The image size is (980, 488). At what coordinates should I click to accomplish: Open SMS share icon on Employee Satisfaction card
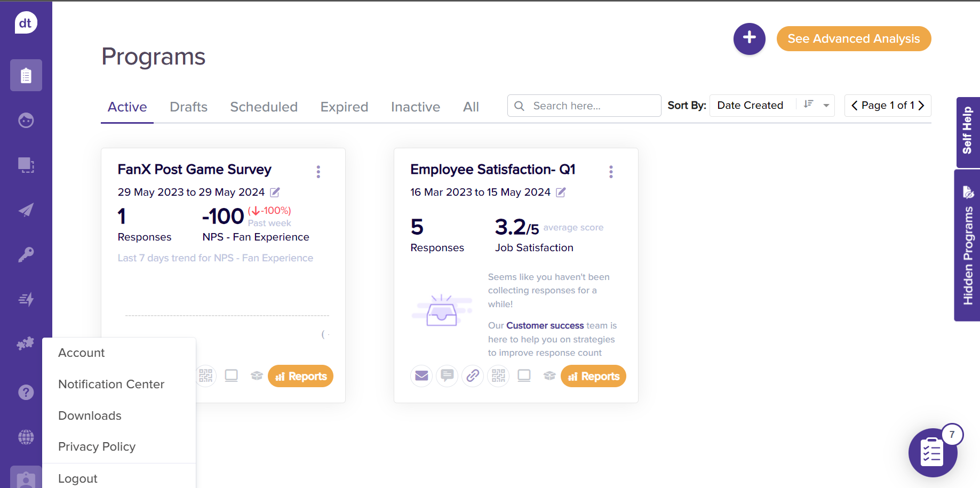(x=447, y=376)
